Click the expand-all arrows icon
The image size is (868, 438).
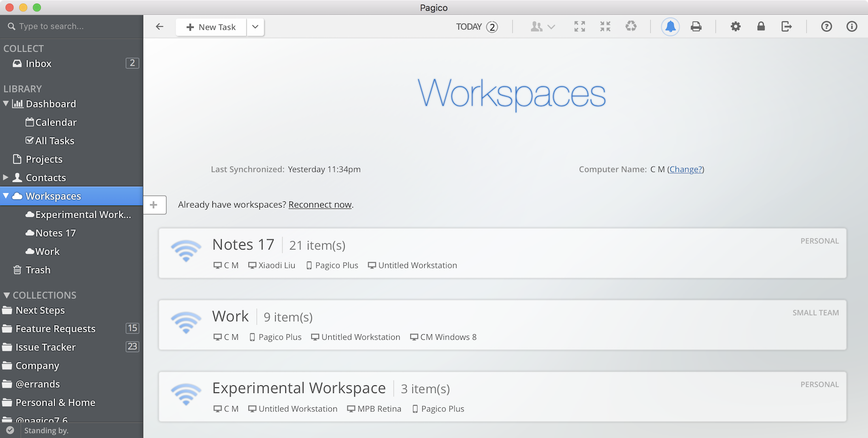click(580, 27)
